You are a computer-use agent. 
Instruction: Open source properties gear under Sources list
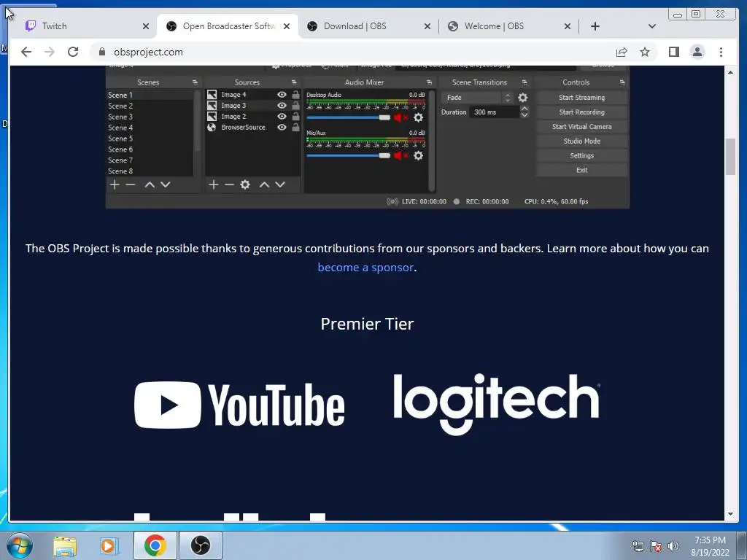pos(245,184)
